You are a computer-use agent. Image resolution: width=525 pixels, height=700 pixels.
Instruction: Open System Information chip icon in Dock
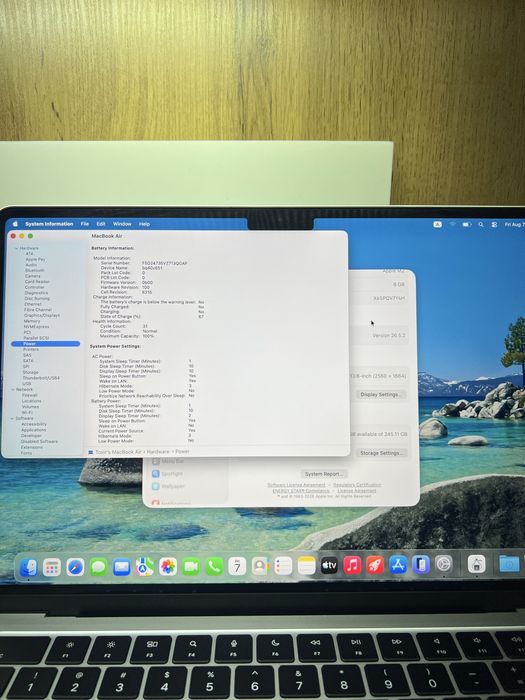click(x=476, y=564)
